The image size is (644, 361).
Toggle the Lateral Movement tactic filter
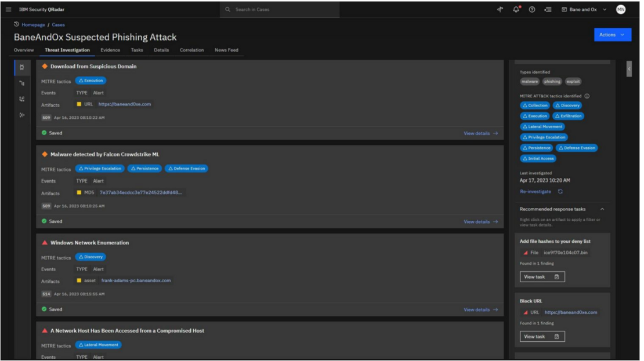click(544, 126)
